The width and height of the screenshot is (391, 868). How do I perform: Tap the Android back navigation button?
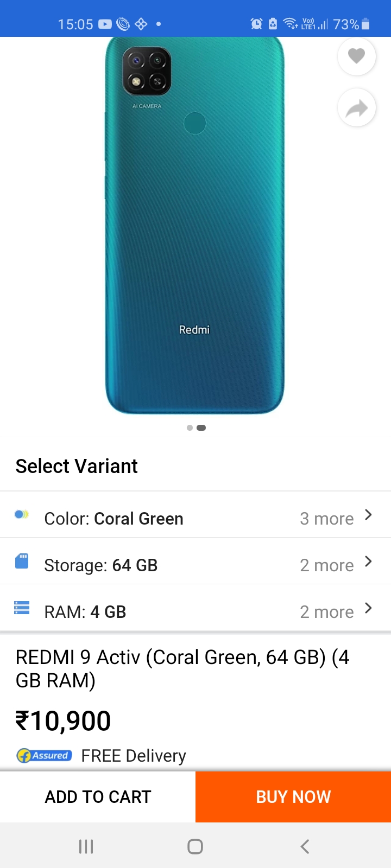point(305,846)
